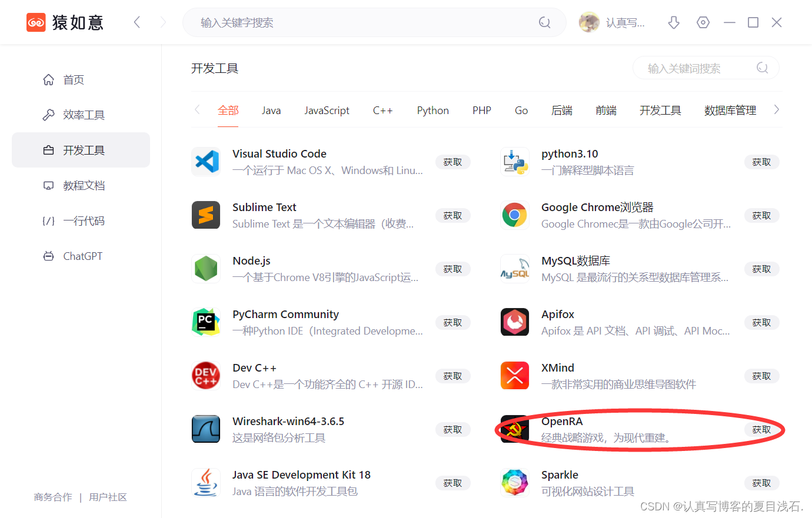Click 获取 for Wireshark-win64-3.6.5
This screenshot has height=518, width=812.
click(x=453, y=429)
